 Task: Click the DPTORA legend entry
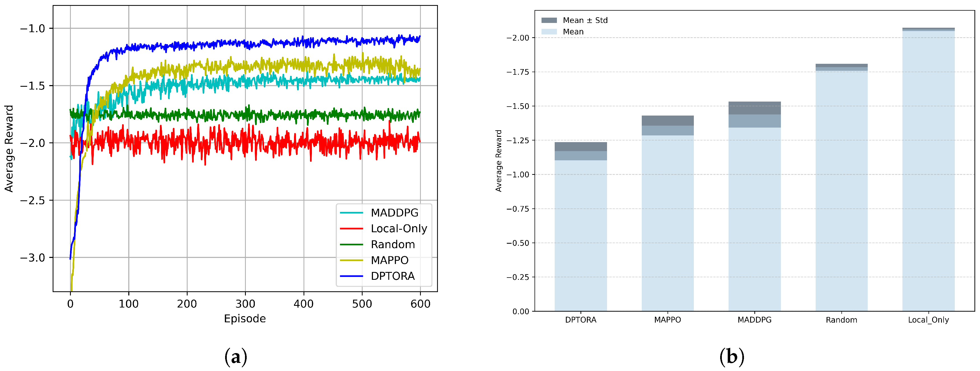click(x=393, y=276)
